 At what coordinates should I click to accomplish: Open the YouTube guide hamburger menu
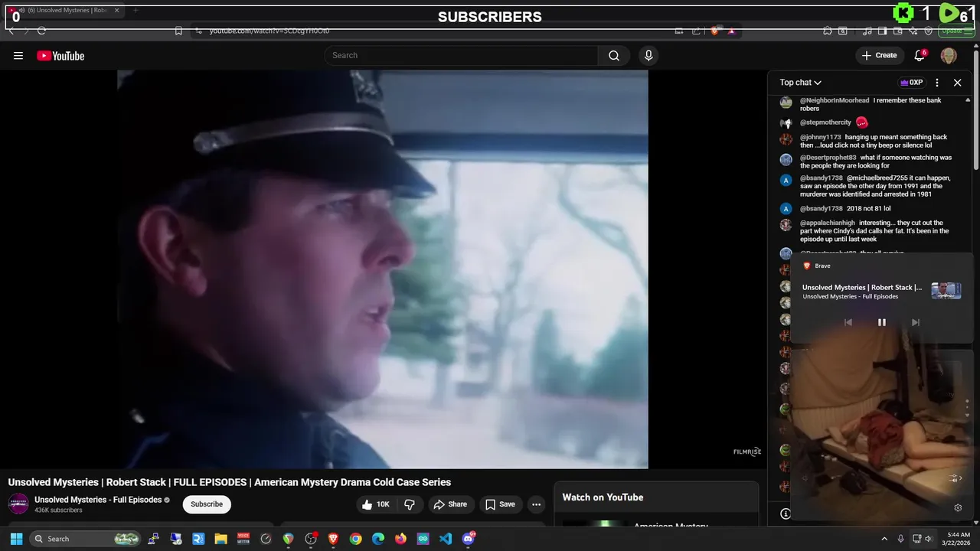pos(18,56)
